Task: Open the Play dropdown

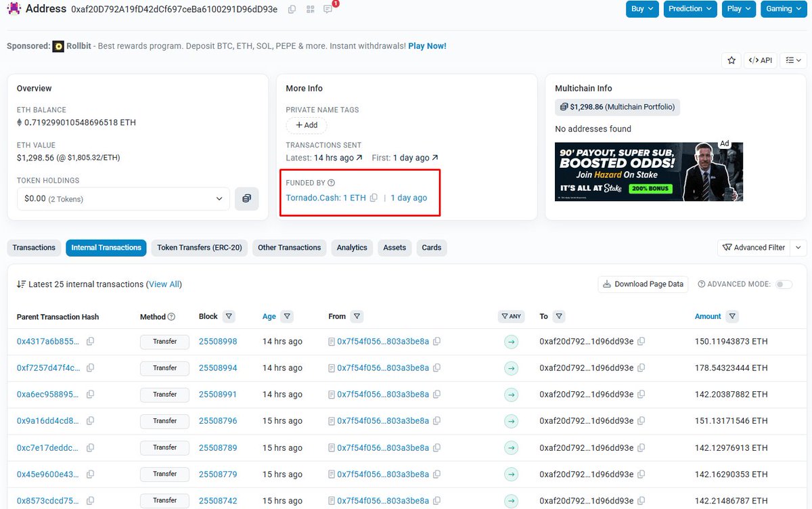Action: pyautogui.click(x=739, y=9)
